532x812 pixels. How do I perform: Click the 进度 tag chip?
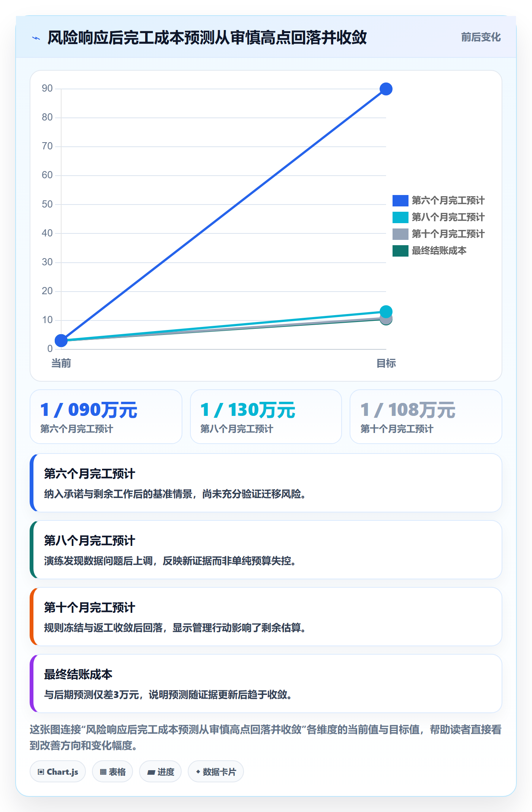[x=160, y=772]
